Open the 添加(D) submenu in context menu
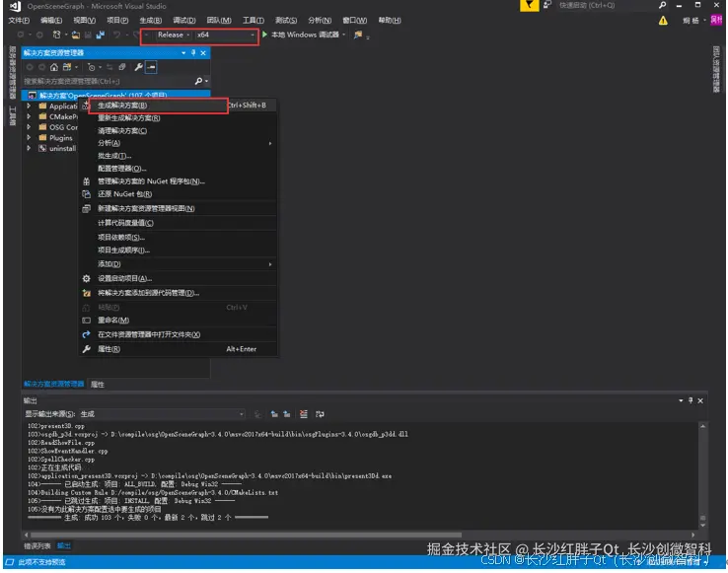The width and height of the screenshot is (728, 573). 179,264
